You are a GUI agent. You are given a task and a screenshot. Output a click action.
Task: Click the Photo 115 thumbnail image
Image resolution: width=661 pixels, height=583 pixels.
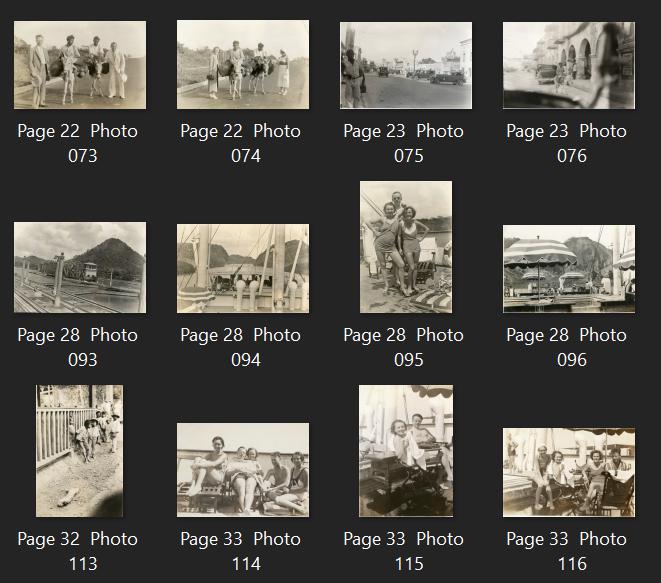[x=405, y=451]
